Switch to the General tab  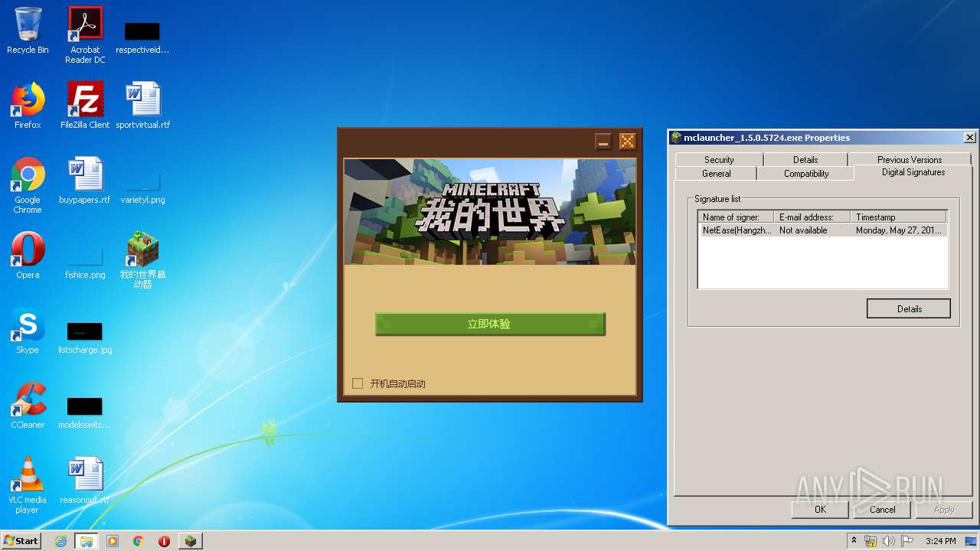717,174
